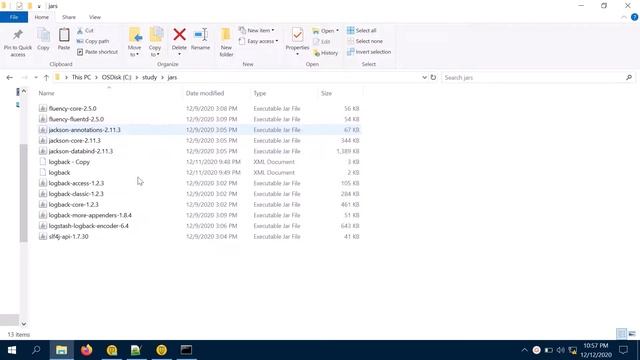Image resolution: width=640 pixels, height=360 pixels.
Task: Switch to the View ribbon tab
Action: pyautogui.click(x=95, y=17)
